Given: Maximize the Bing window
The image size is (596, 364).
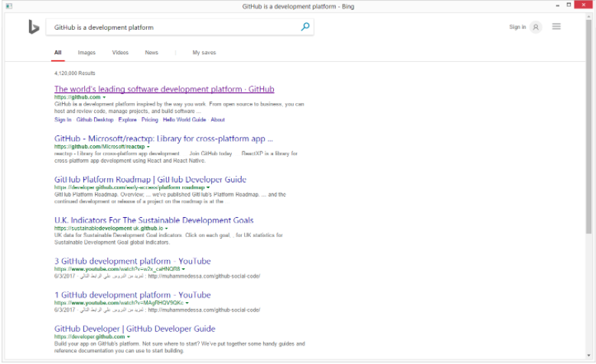Looking at the screenshot, I should point(568,5).
